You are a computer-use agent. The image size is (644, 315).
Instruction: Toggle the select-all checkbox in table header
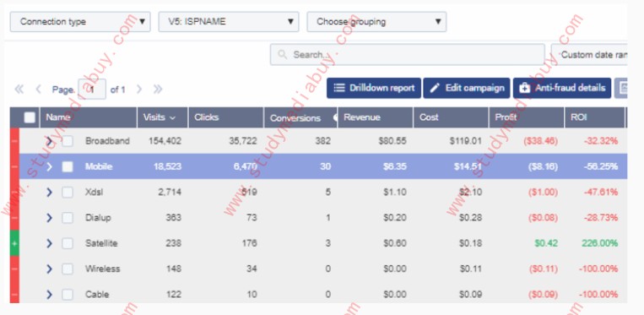[x=30, y=117]
